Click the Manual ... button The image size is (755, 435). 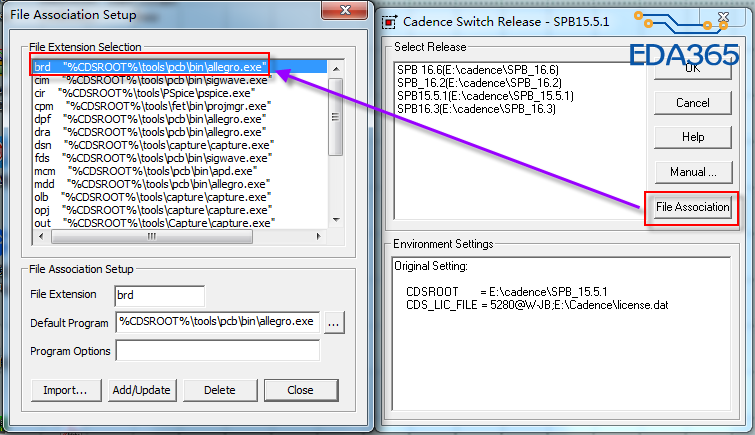[x=693, y=172]
